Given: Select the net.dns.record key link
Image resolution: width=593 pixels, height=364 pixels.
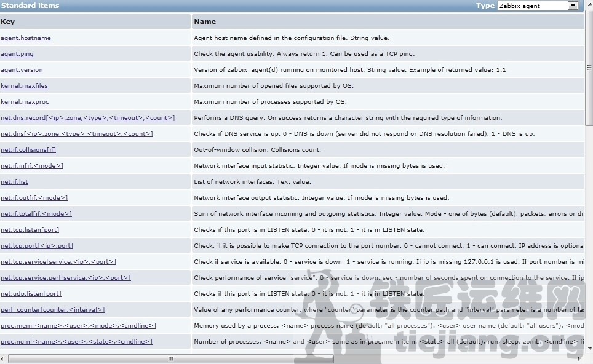Looking at the screenshot, I should [x=88, y=118].
